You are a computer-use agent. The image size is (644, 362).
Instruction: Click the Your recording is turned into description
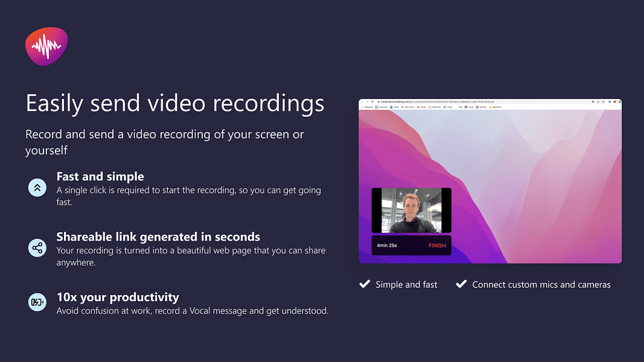point(191,256)
